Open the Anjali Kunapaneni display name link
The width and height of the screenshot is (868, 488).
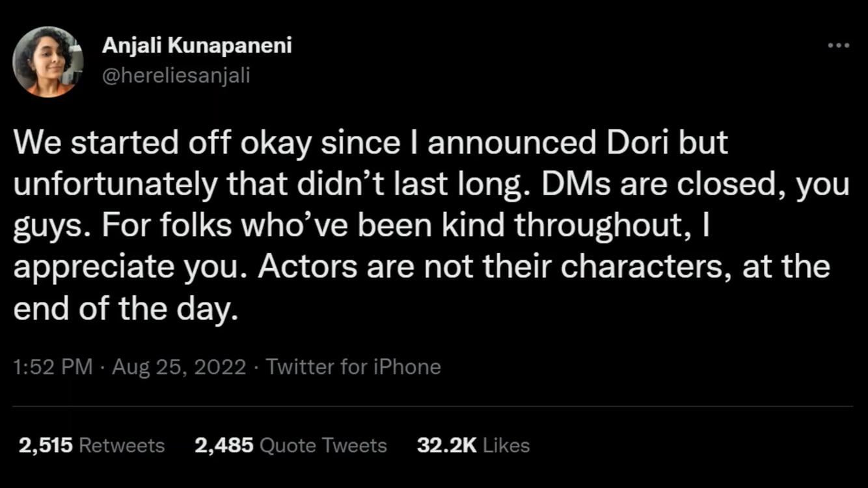[197, 46]
